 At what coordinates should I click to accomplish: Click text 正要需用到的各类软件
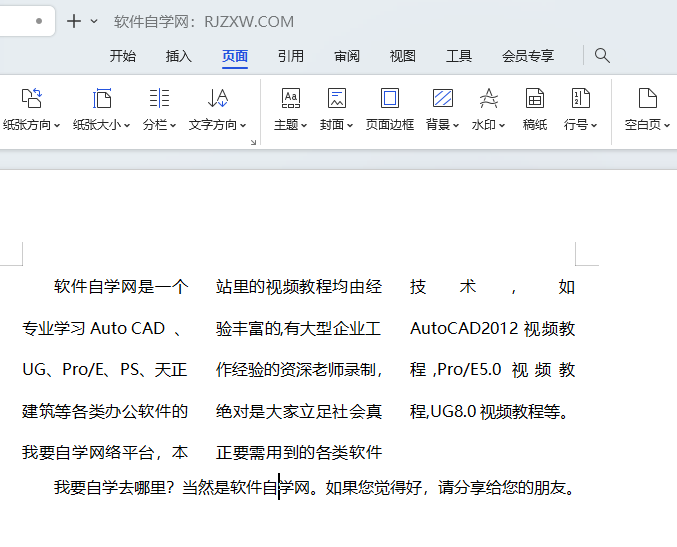point(299,453)
